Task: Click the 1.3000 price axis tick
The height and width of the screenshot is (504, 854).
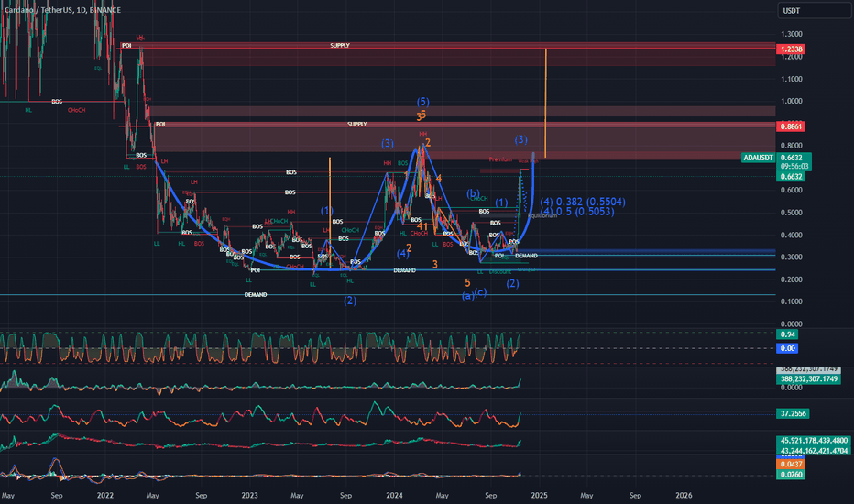Action: pyautogui.click(x=792, y=34)
